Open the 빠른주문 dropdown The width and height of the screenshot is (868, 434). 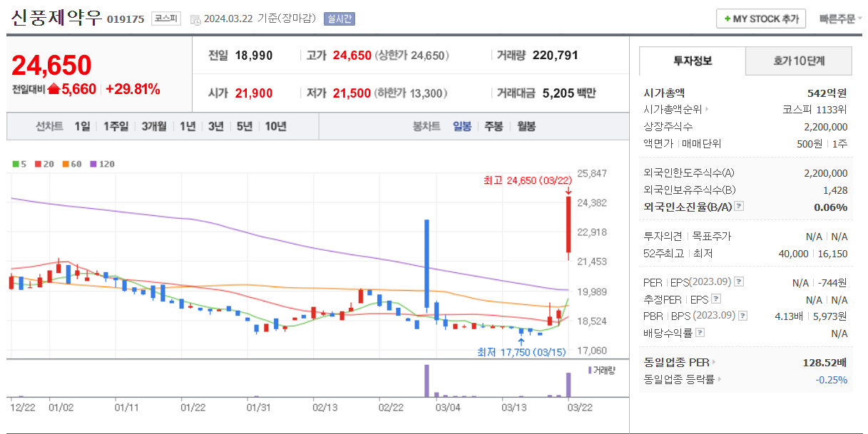tap(840, 19)
